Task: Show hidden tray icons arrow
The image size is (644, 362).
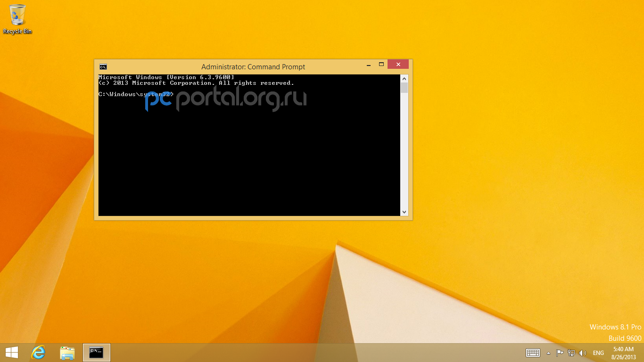Action: 548,353
